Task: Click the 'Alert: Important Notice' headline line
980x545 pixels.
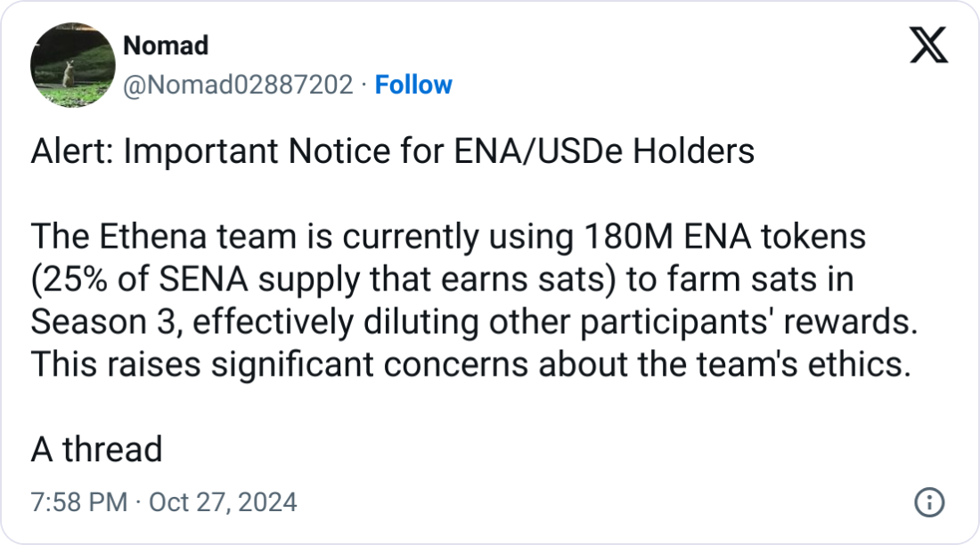Action: point(393,151)
